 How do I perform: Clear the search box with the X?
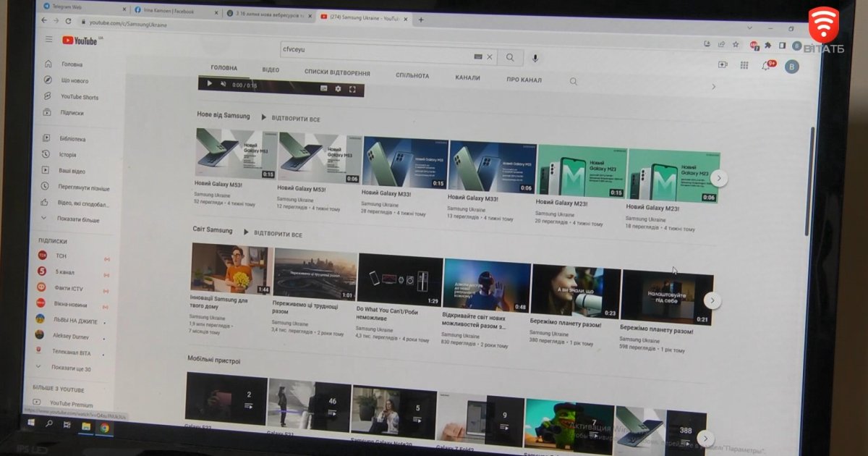coord(490,56)
